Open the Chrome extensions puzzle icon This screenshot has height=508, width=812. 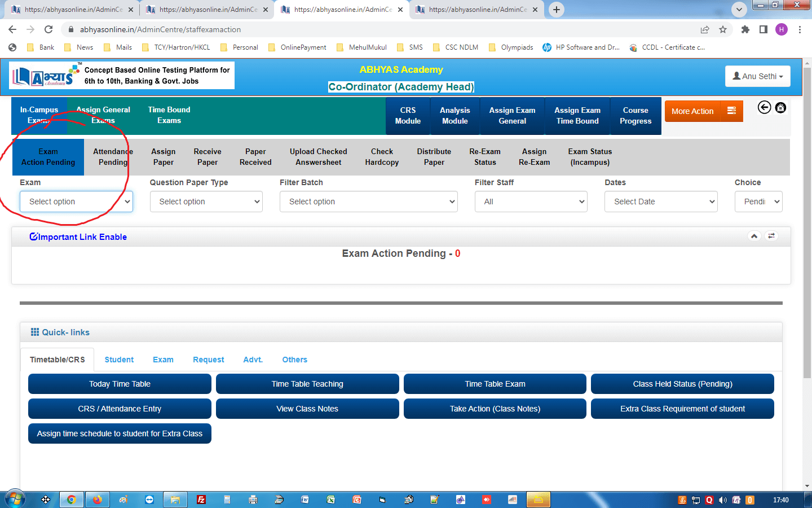point(745,29)
